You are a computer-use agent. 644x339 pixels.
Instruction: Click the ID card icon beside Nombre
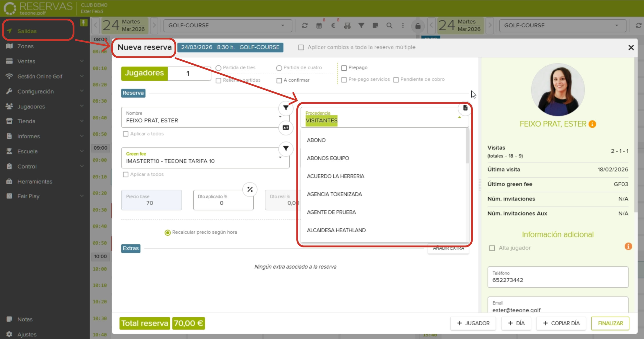(x=286, y=128)
